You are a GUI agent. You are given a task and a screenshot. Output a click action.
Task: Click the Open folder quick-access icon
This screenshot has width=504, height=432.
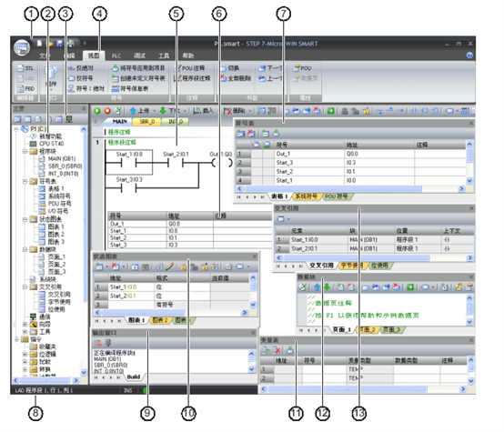coord(50,43)
